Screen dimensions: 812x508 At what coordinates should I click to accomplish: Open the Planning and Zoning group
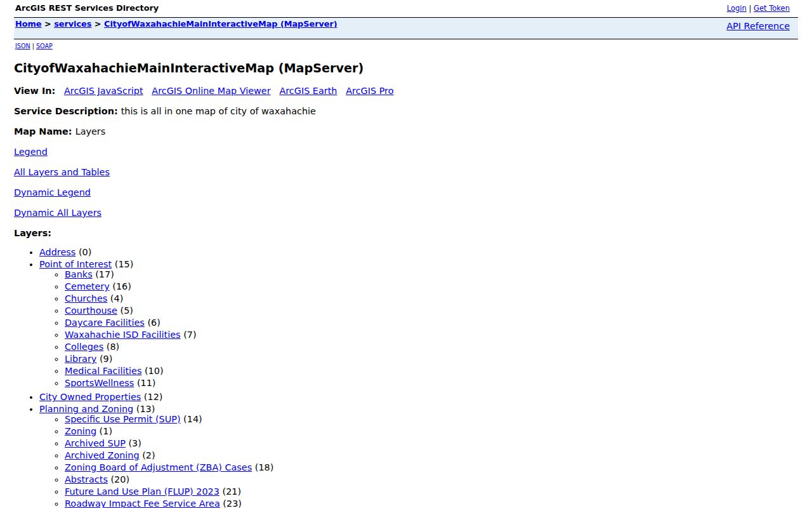tap(86, 409)
